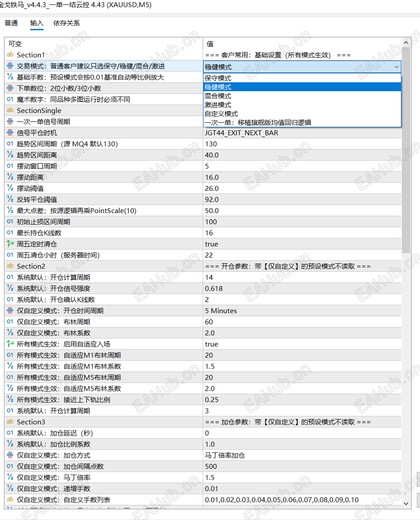Viewport: 420px width, 520px height.
Task: Click the 可变 column header
Action: [104, 44]
